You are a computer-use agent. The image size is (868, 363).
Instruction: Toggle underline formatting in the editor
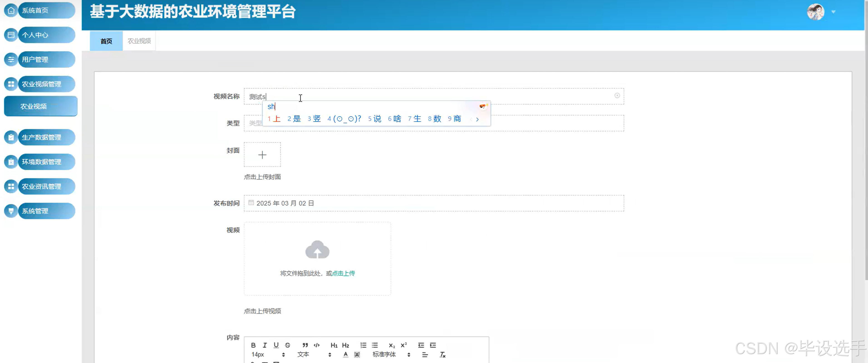(276, 345)
